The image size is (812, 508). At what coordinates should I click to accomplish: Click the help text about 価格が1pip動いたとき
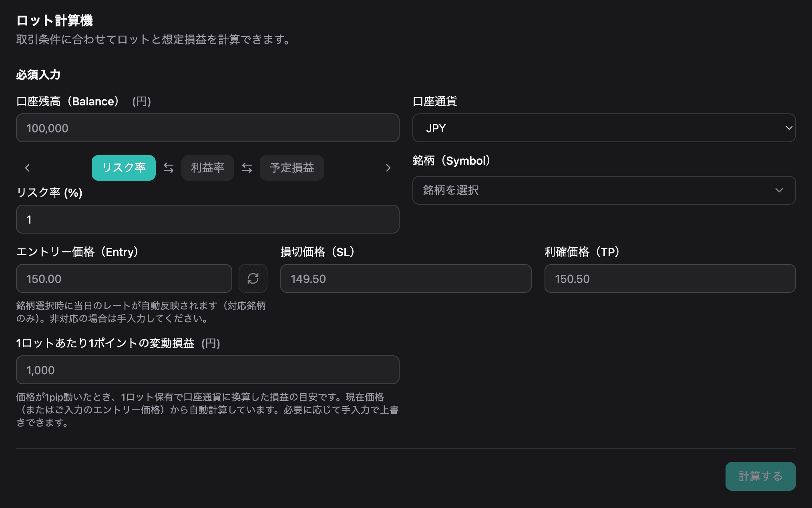coord(207,409)
